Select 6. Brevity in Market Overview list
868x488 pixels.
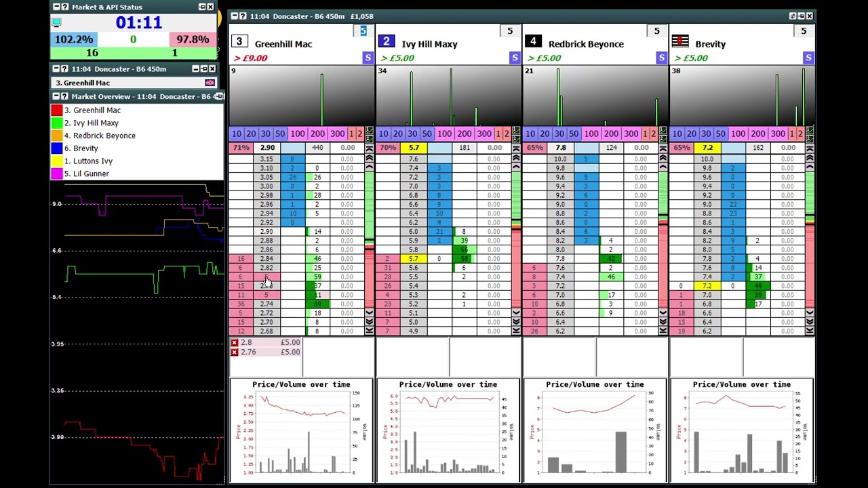[x=81, y=148]
